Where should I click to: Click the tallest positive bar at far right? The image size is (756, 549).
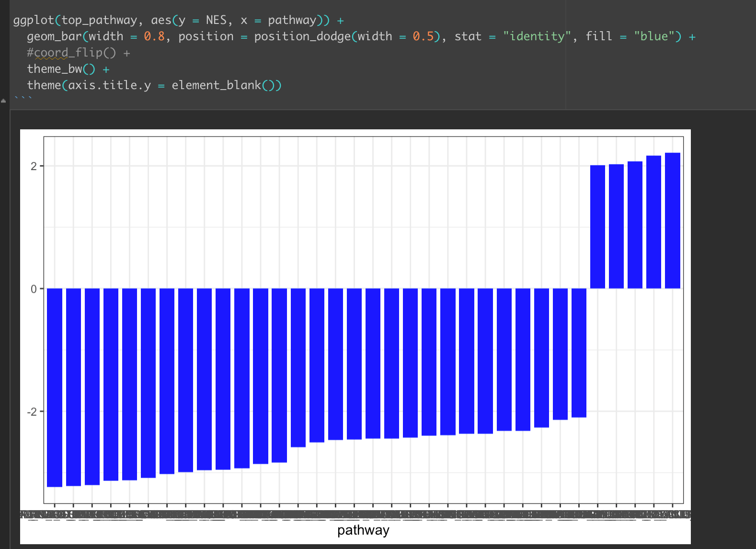(673, 220)
